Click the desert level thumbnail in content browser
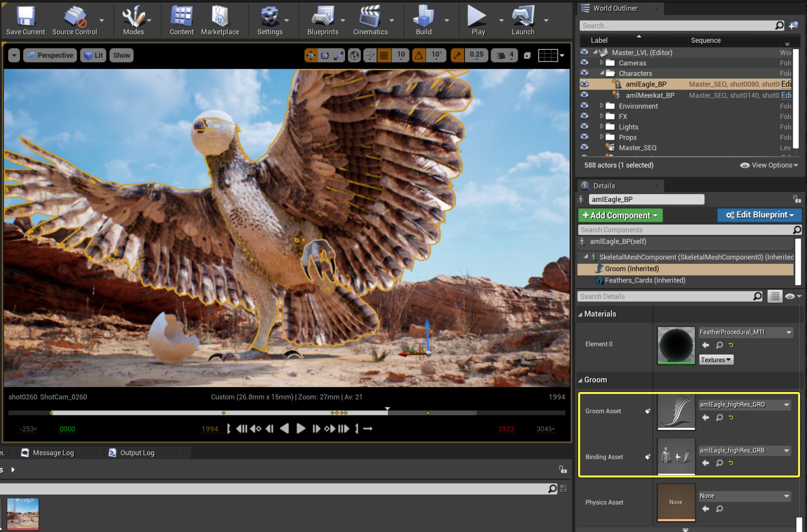Screen dimensions: 807x532 23,513
